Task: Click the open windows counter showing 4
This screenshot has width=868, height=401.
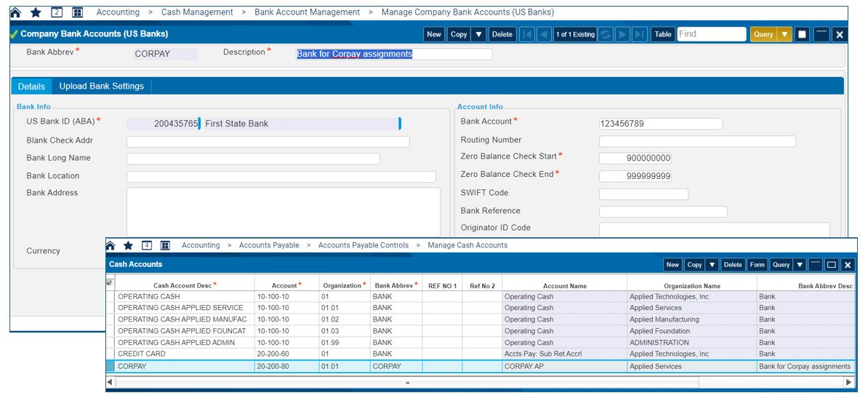Action: click(x=147, y=245)
